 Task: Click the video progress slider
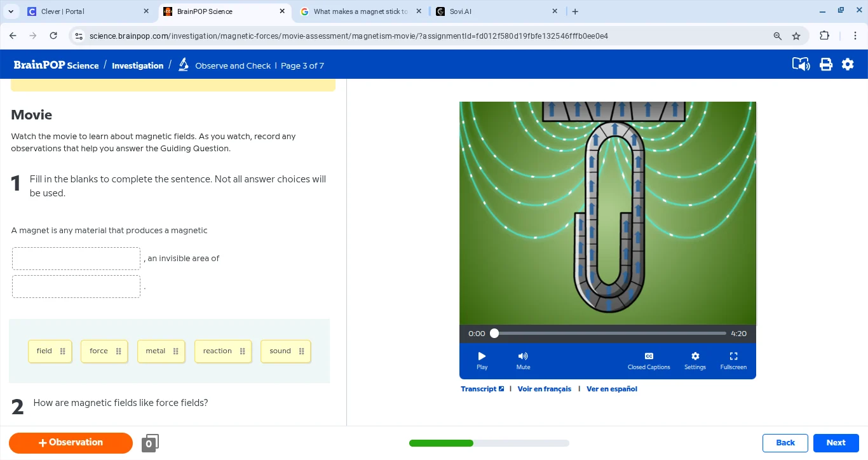pos(610,334)
